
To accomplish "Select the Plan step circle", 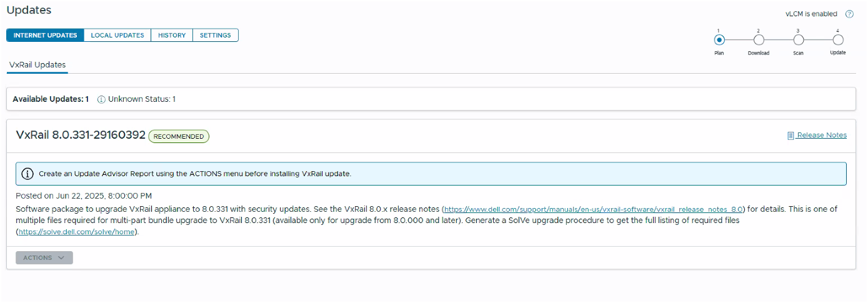I will pos(719,40).
